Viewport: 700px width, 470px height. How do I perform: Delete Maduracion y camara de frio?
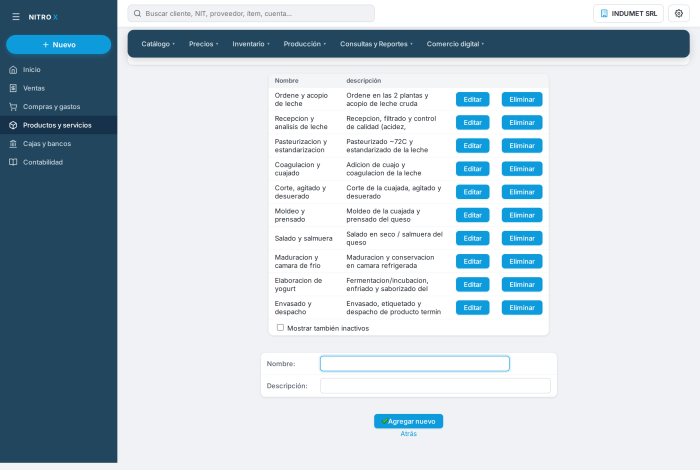pos(522,262)
